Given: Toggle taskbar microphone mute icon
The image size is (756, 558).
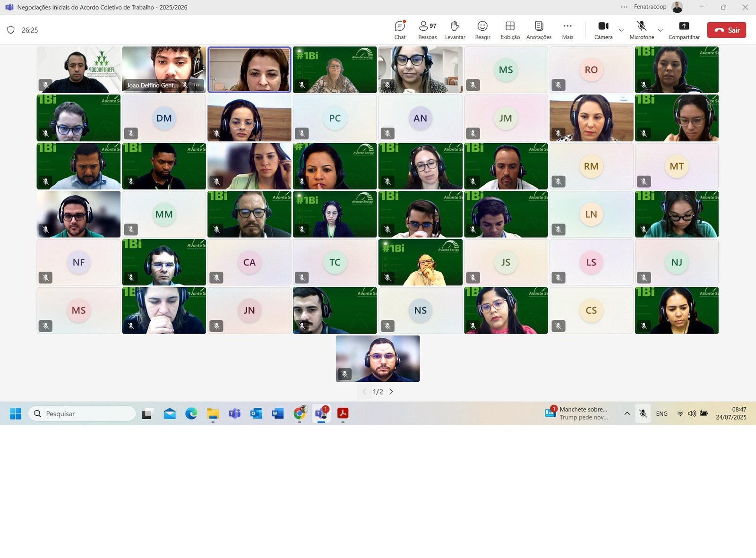Looking at the screenshot, I should [x=643, y=413].
